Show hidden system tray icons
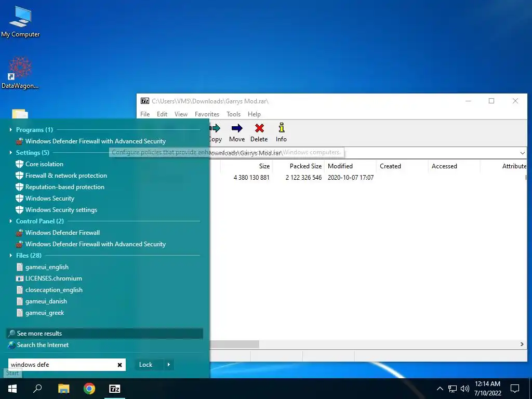532x399 pixels. pos(440,389)
